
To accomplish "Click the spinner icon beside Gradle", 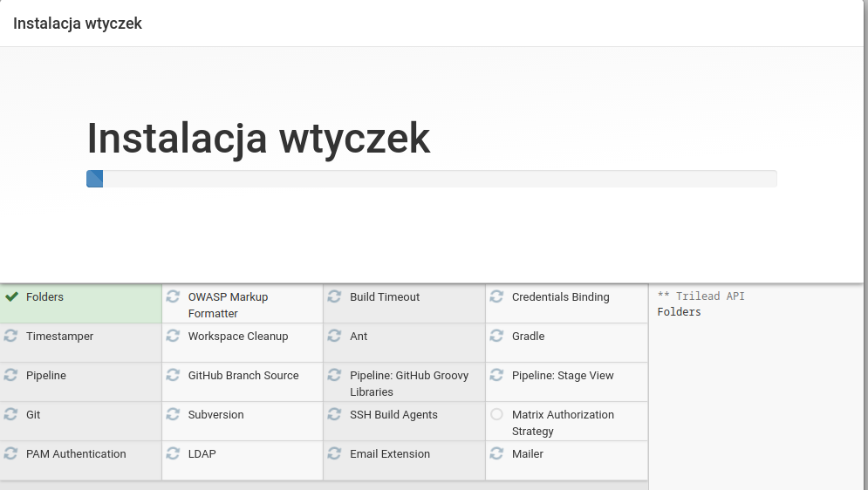I will coord(496,336).
